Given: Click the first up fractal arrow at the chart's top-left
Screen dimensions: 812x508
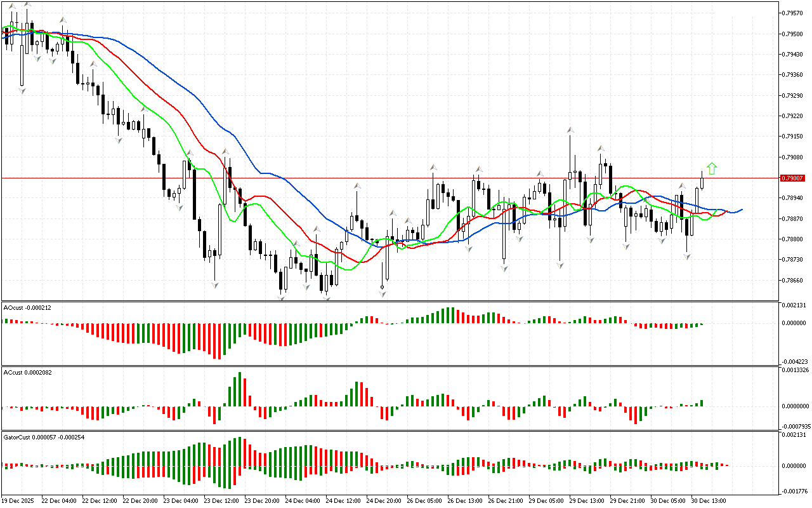Looking at the screenshot, I should click(x=12, y=6).
